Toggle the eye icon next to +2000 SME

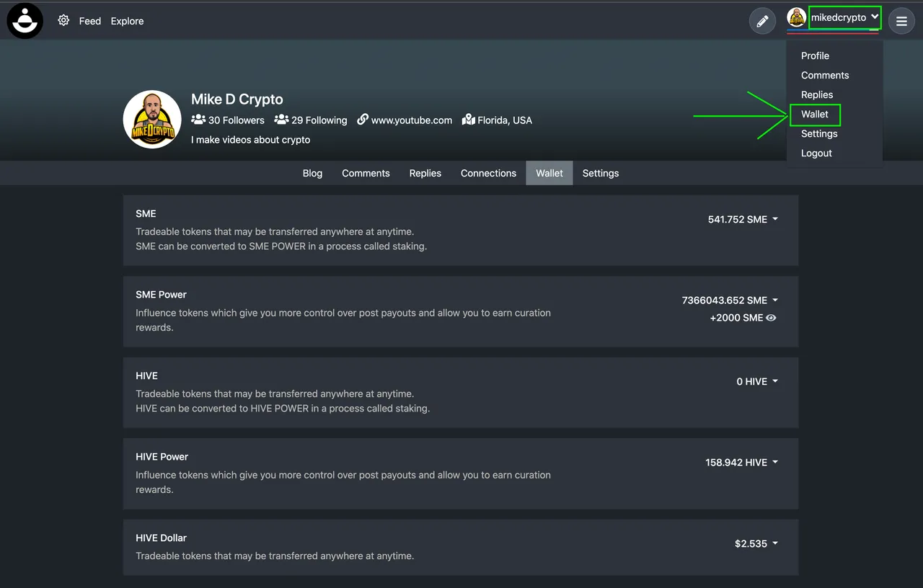[771, 318]
